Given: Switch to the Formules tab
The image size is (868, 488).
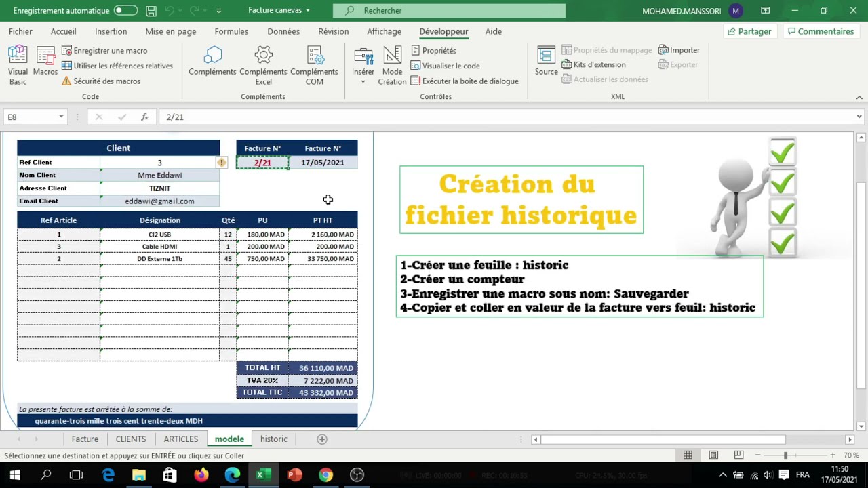Looking at the screenshot, I should (x=231, y=31).
